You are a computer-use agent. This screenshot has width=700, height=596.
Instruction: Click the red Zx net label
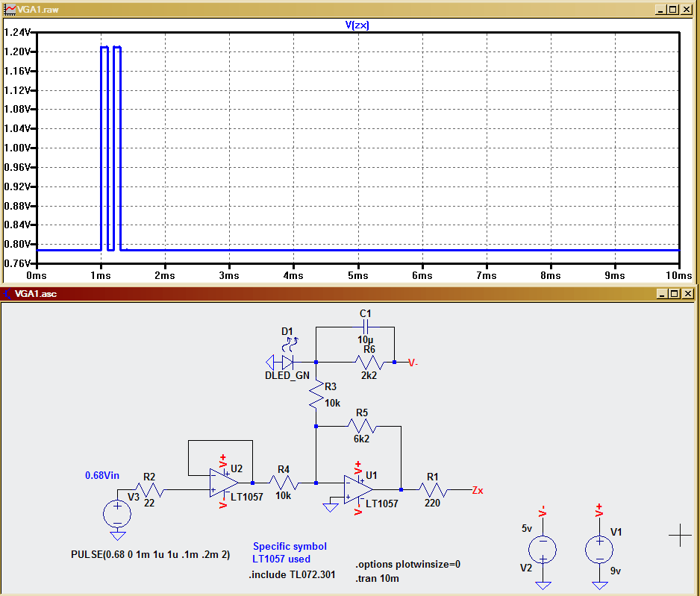click(478, 491)
